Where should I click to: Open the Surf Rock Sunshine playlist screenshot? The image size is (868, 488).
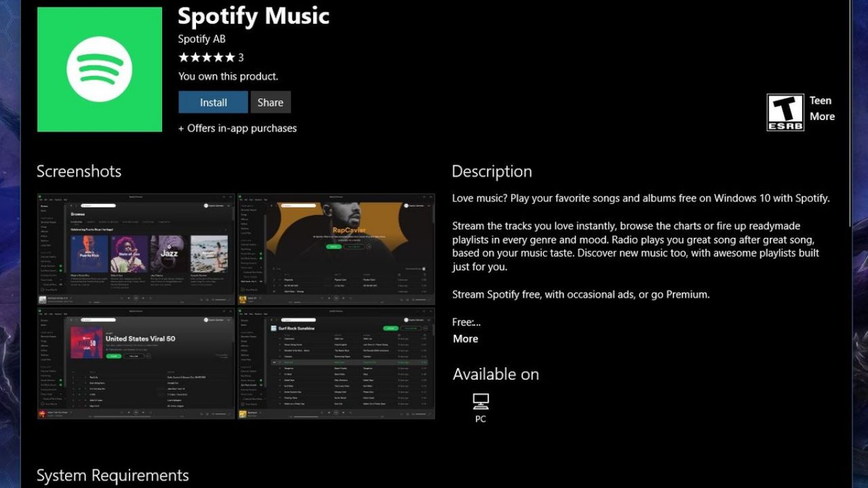pos(336,363)
